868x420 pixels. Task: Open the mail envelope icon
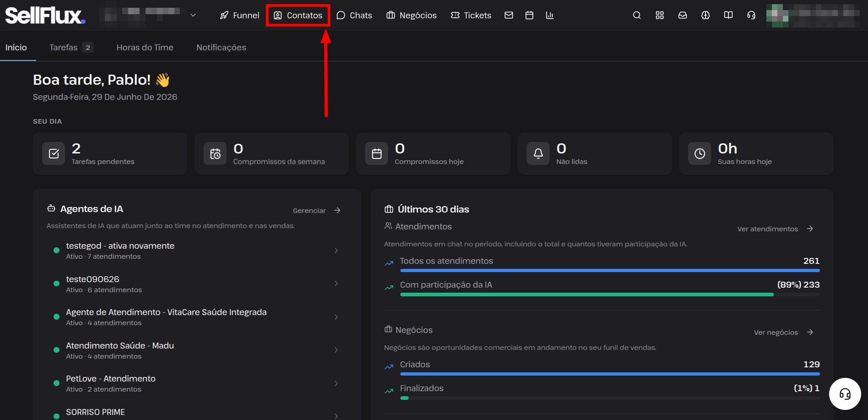coord(508,15)
